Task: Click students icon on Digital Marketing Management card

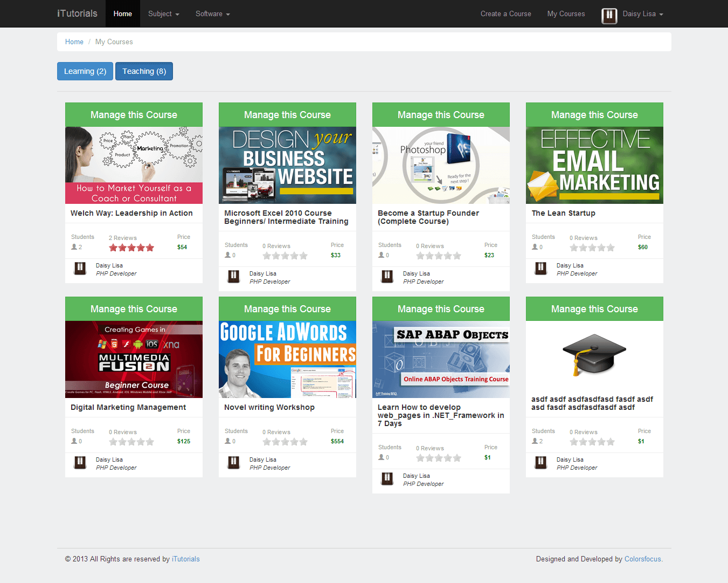Action: [x=74, y=441]
